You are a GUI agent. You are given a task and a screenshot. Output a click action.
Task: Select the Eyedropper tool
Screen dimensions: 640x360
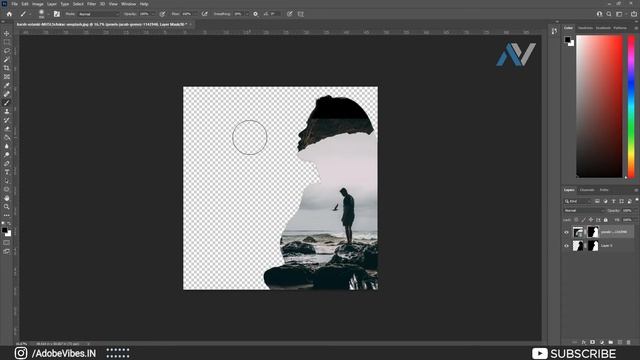[7, 85]
